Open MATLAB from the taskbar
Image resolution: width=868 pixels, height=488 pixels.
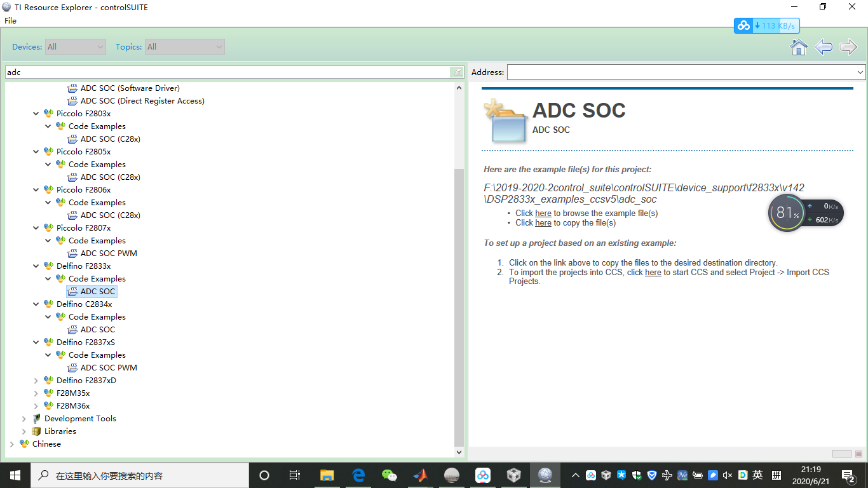420,475
